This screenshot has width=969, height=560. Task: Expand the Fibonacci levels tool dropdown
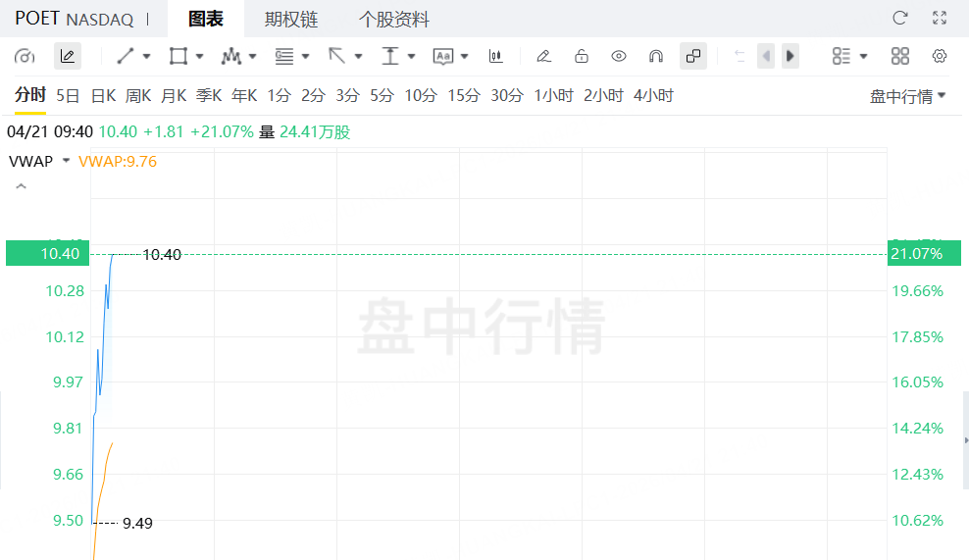[305, 56]
